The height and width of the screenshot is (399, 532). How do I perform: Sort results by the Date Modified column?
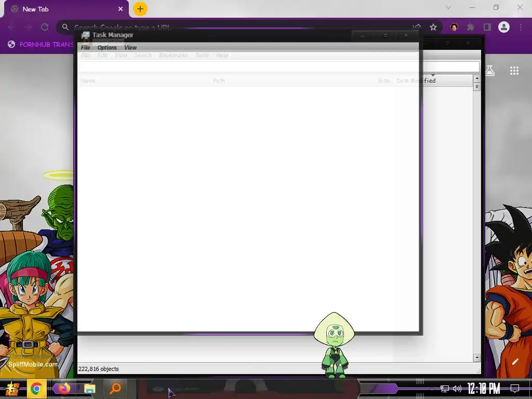416,81
